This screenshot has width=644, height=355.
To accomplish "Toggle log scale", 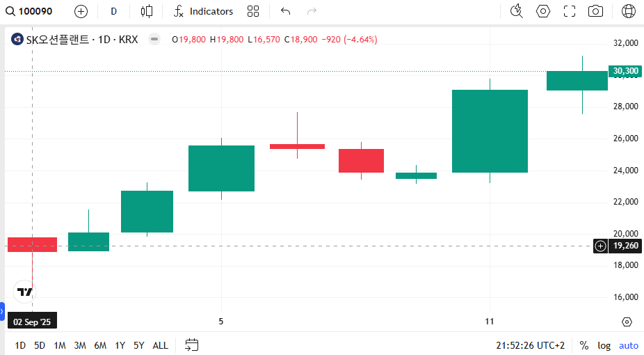I will click(x=604, y=345).
